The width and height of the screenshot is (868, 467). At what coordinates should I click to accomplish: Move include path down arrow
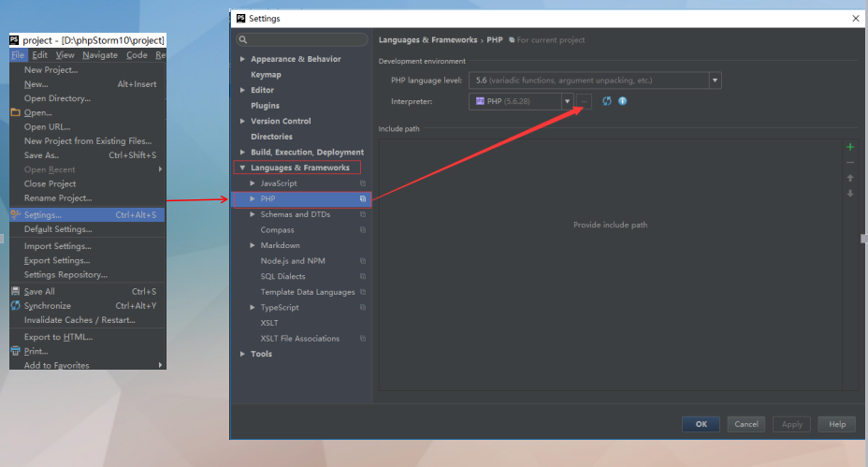click(850, 194)
